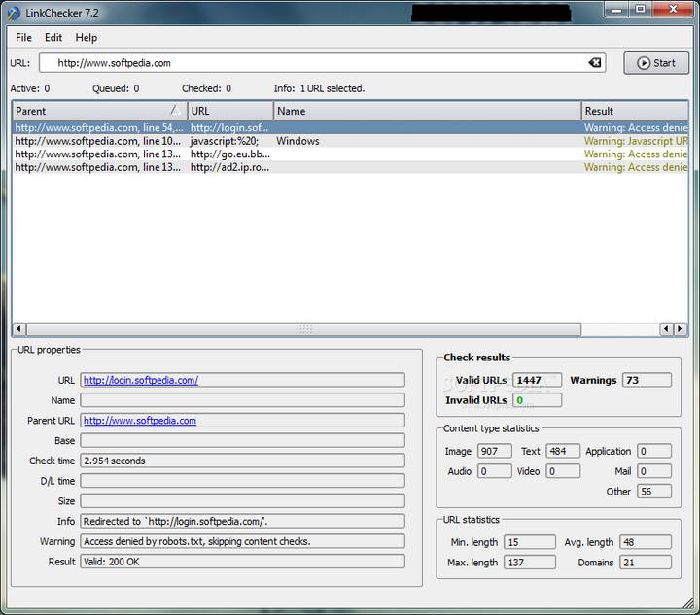
Task: Open the Help menu
Action: pos(87,38)
